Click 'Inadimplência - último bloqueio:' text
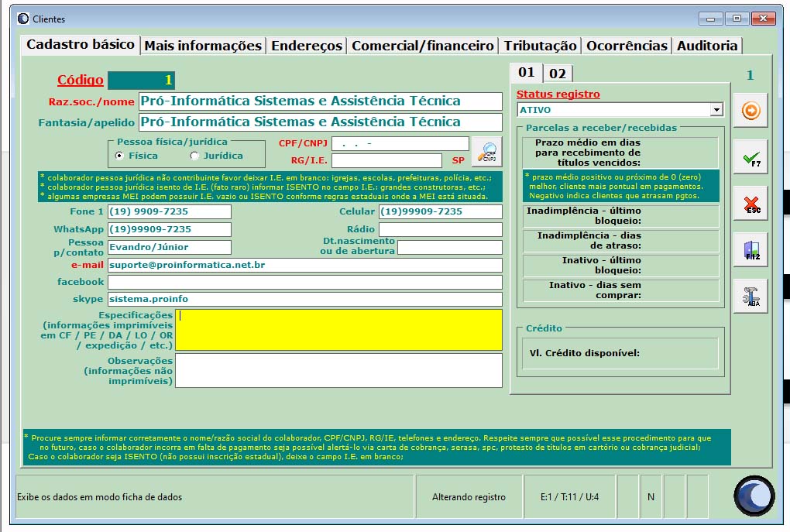This screenshot has height=532, width=790. click(584, 215)
